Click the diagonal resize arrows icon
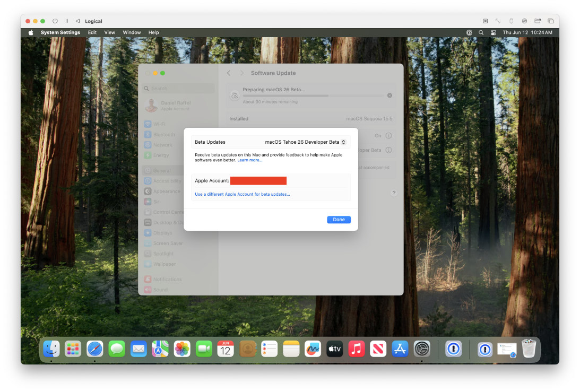Screen dimensions: 580x392 click(x=498, y=21)
